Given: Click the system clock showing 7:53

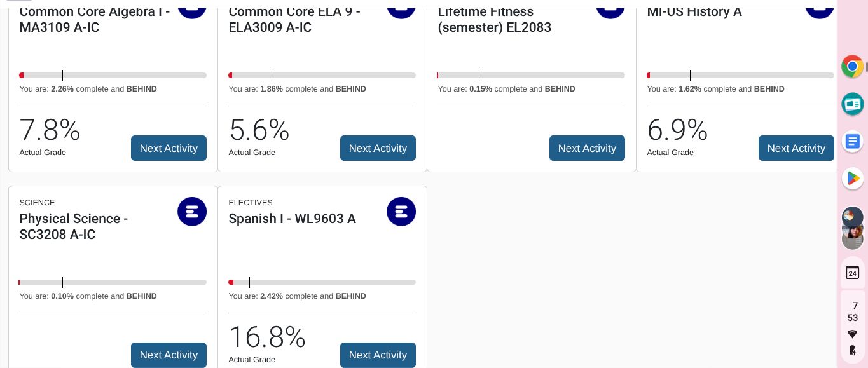Looking at the screenshot, I should coord(853,311).
